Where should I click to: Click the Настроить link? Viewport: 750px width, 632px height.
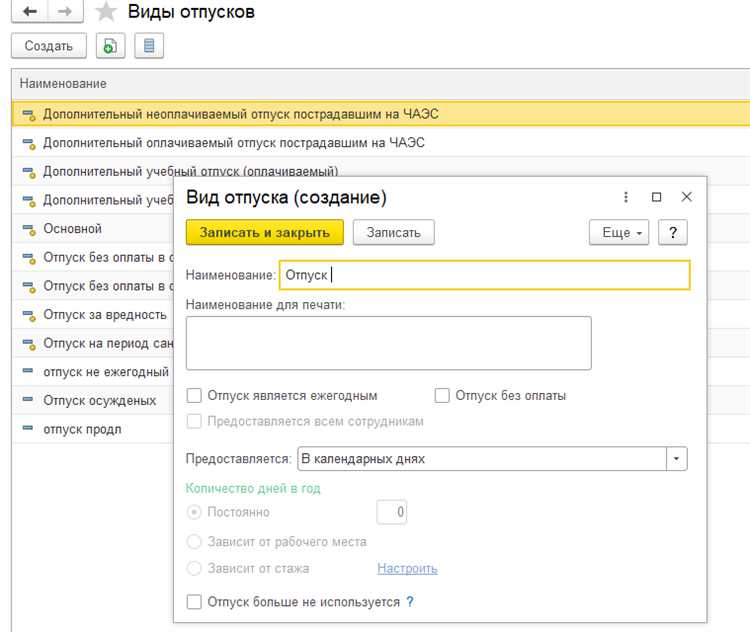407,568
